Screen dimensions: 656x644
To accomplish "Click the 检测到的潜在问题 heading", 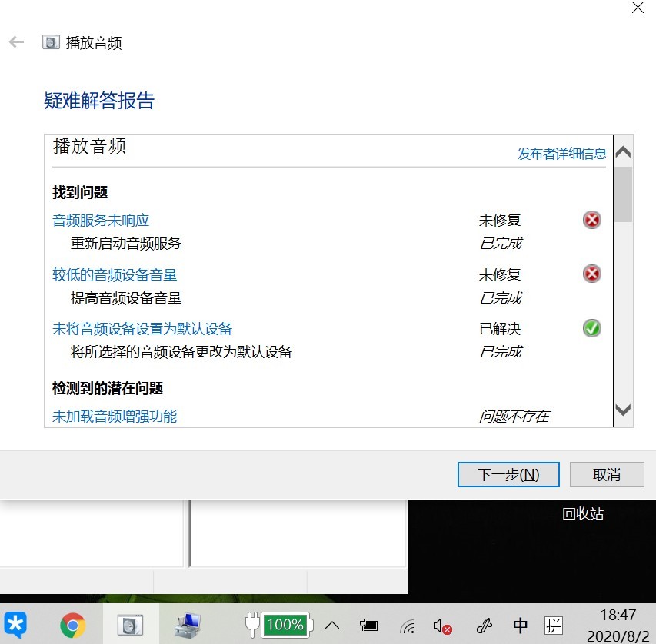I will [x=108, y=388].
